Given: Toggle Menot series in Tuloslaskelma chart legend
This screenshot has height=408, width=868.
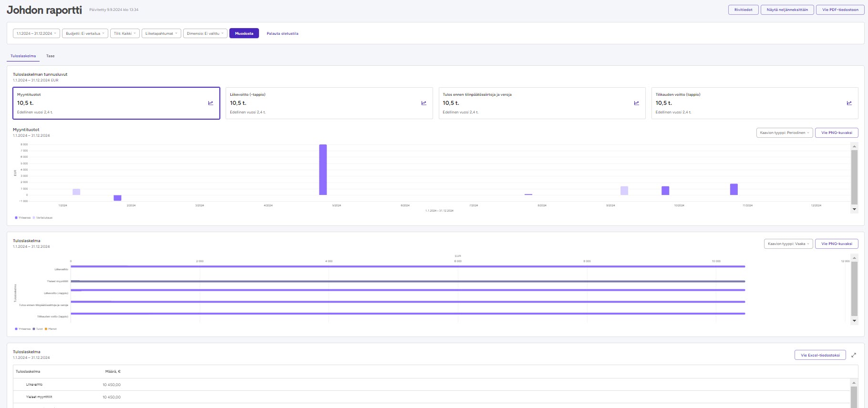Looking at the screenshot, I should (51, 329).
